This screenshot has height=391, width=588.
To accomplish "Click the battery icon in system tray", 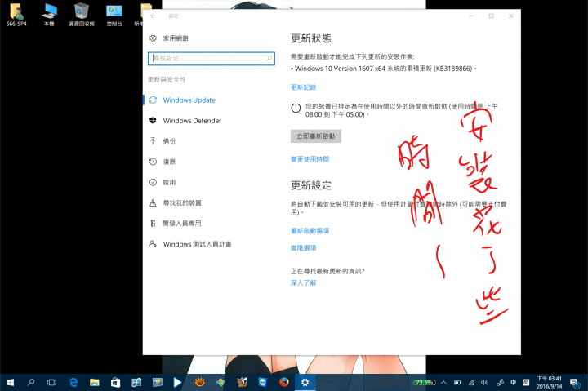I will pyautogui.click(x=457, y=383).
